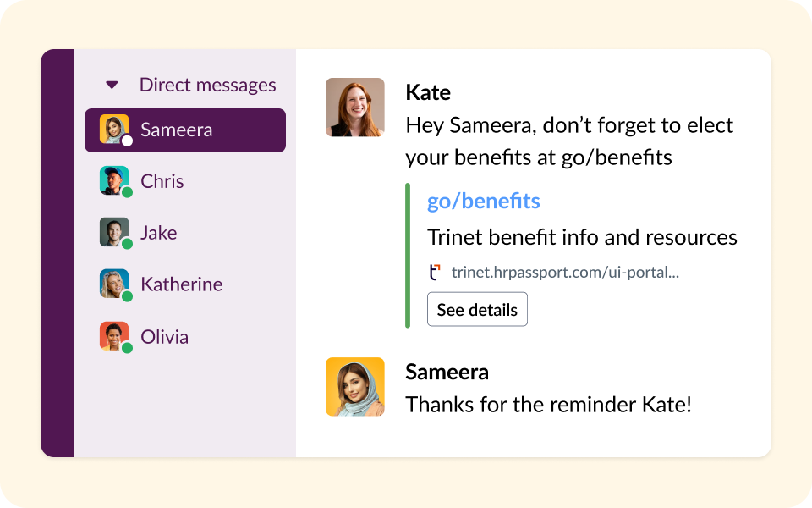812x508 pixels.
Task: Go to Olivia's conversation
Action: pyautogui.click(x=165, y=337)
